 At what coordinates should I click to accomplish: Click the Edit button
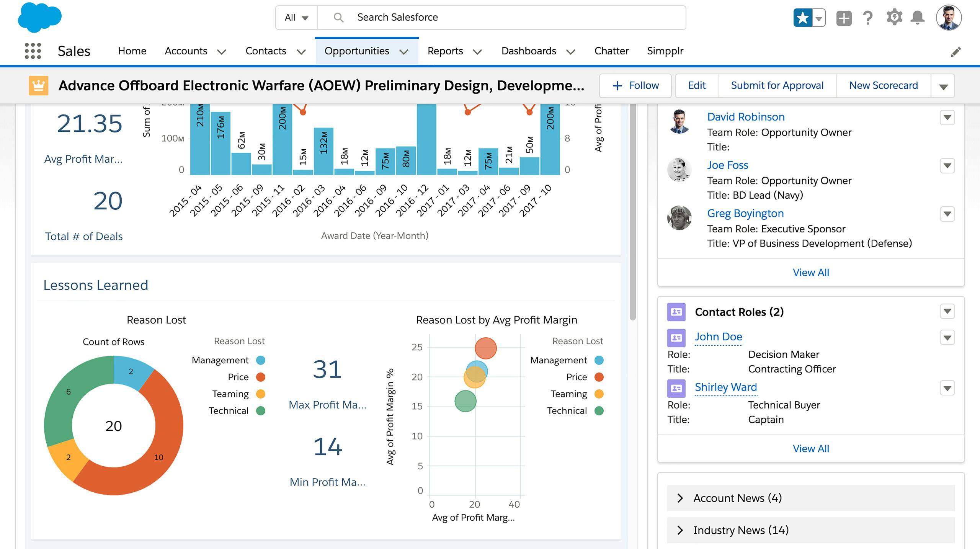[x=697, y=85]
